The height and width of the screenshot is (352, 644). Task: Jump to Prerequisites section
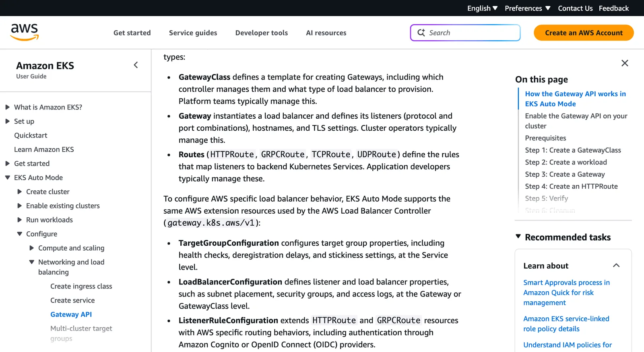tap(545, 138)
